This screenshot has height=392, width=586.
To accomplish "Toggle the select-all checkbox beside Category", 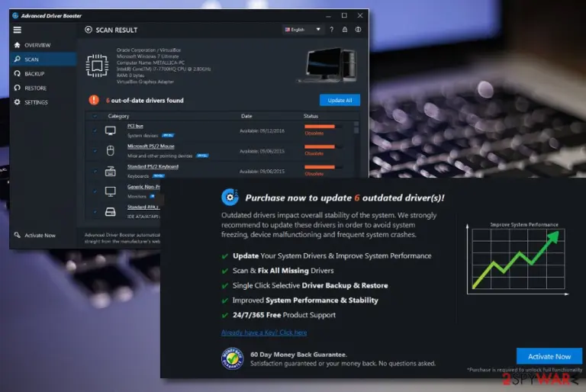I will [x=95, y=116].
